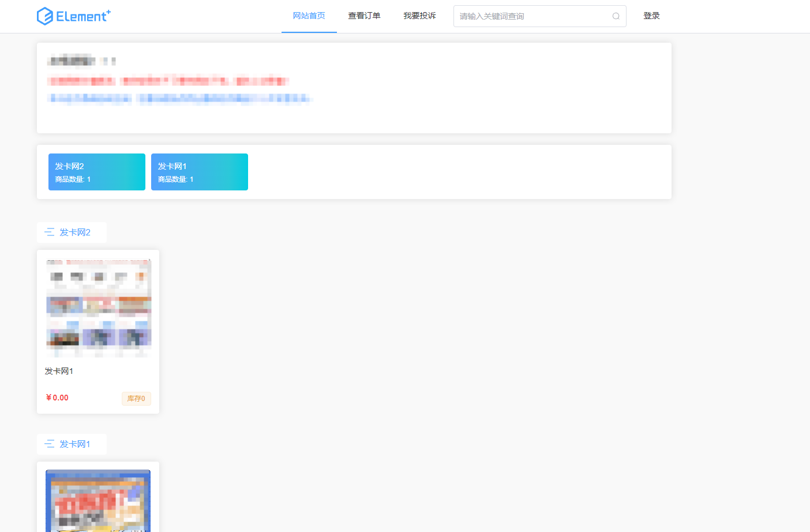The height and width of the screenshot is (532, 810).
Task: Click the Element+ logo icon
Action: click(x=45, y=16)
